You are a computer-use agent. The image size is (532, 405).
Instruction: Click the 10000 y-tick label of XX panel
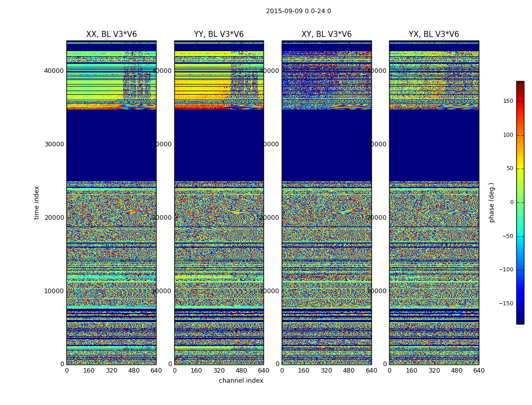[54, 291]
